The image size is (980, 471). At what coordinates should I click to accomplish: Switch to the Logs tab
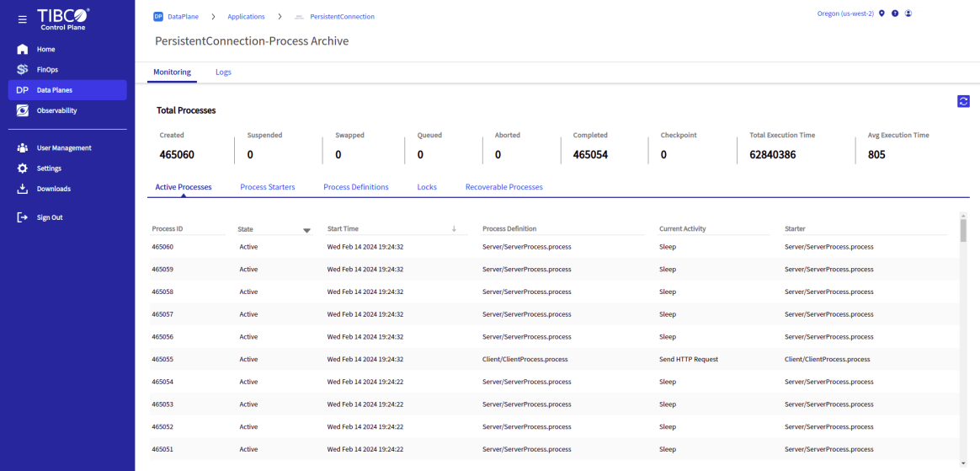coord(223,72)
